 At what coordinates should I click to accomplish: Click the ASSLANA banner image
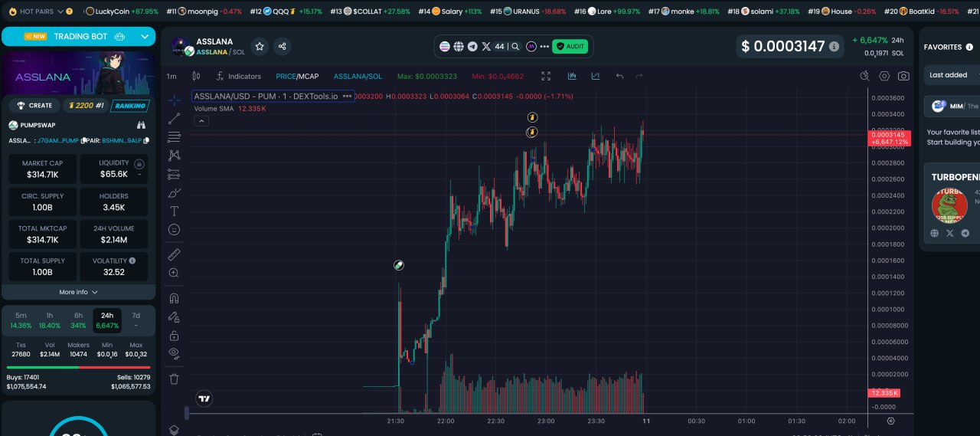coord(78,73)
